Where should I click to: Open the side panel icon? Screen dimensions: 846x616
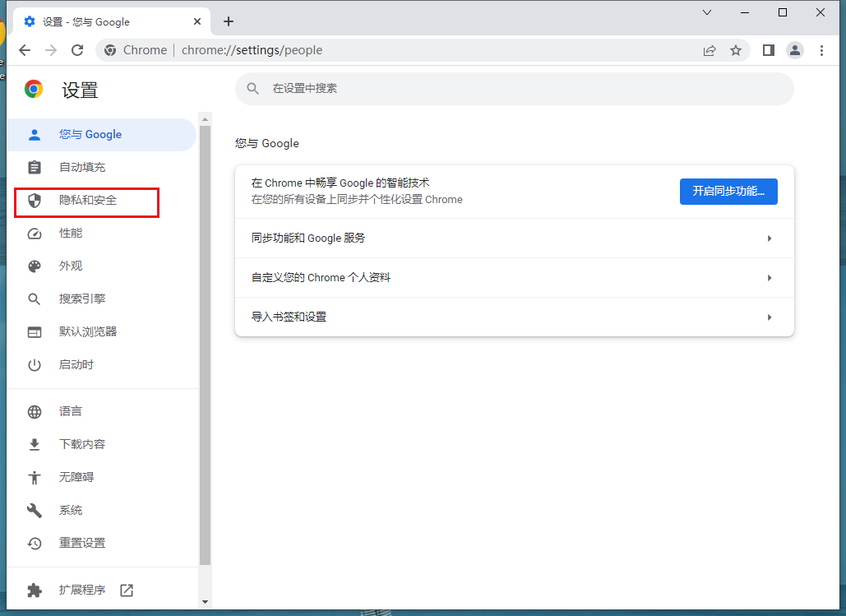coord(768,50)
